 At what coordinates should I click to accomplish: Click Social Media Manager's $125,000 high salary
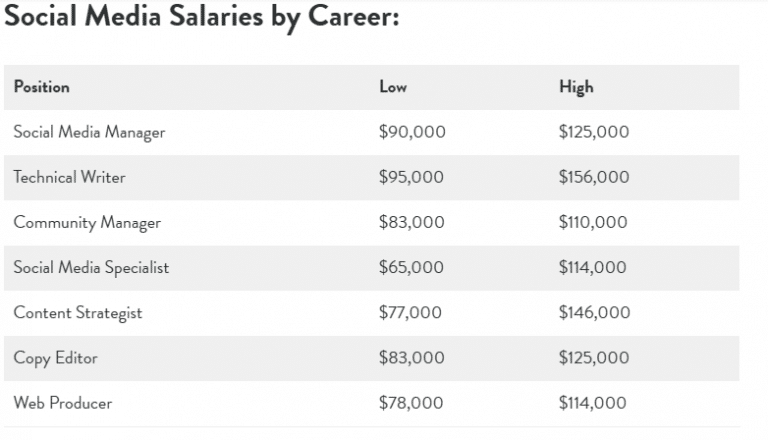tap(594, 132)
